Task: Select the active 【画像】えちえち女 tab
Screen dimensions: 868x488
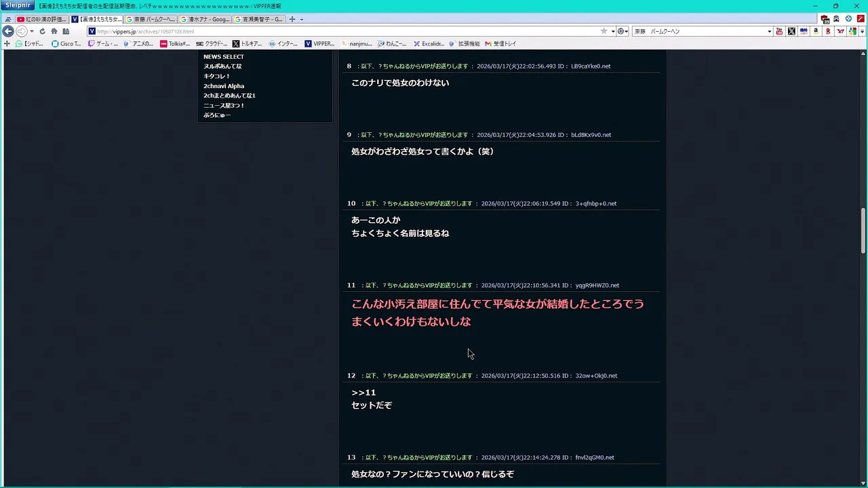Action: click(x=97, y=19)
